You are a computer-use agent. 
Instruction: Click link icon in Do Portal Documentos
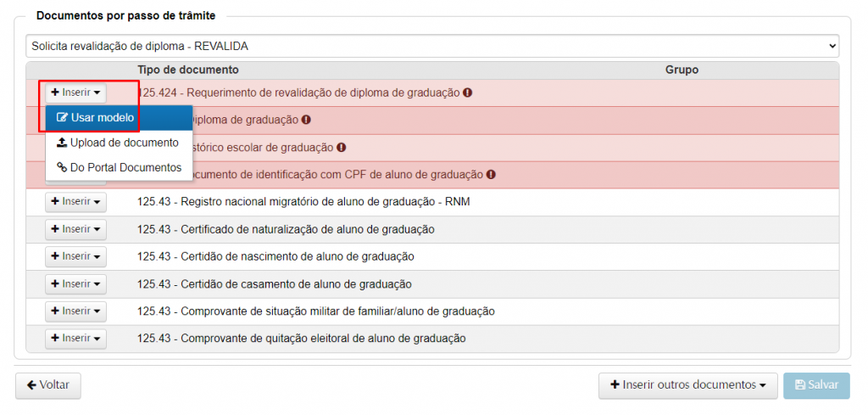[x=62, y=167]
